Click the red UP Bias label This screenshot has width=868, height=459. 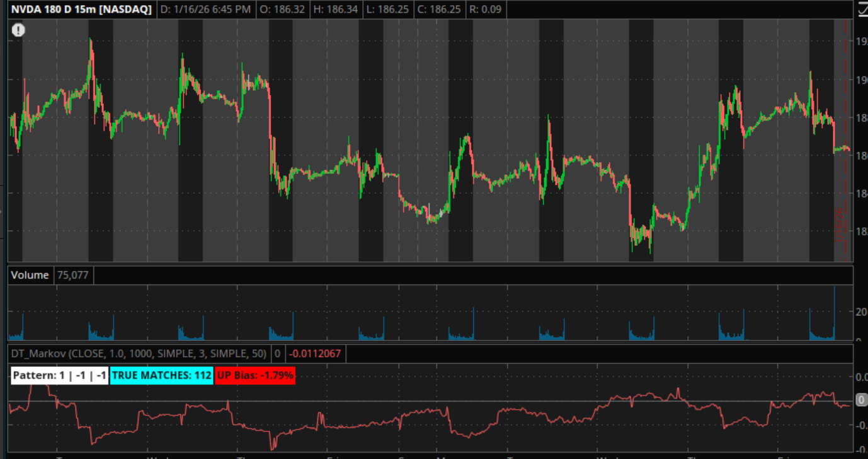pos(255,376)
